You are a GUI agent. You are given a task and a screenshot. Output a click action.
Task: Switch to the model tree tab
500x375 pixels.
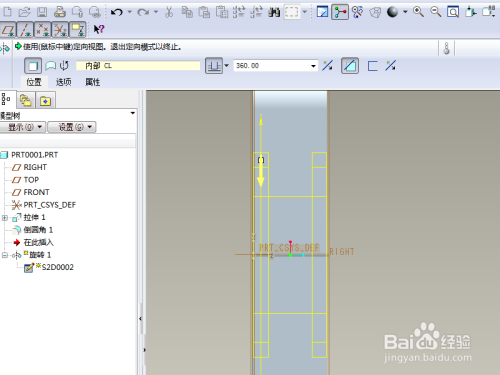pyautogui.click(x=7, y=99)
